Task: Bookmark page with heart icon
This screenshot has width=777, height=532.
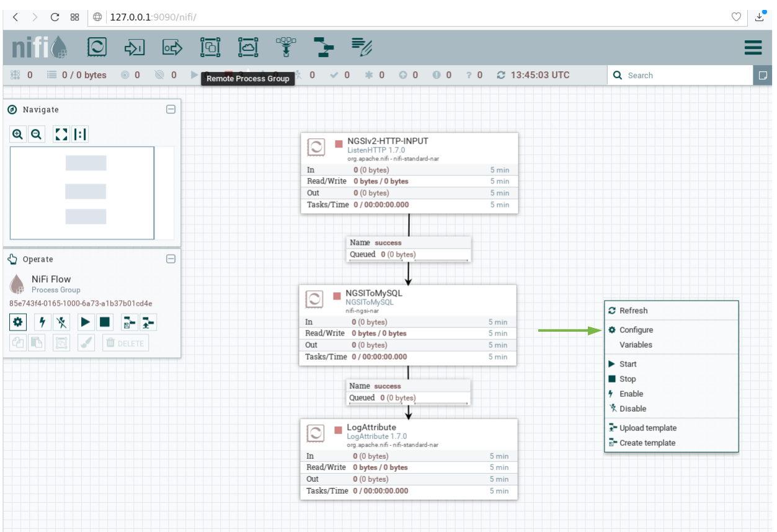Action: [x=736, y=17]
